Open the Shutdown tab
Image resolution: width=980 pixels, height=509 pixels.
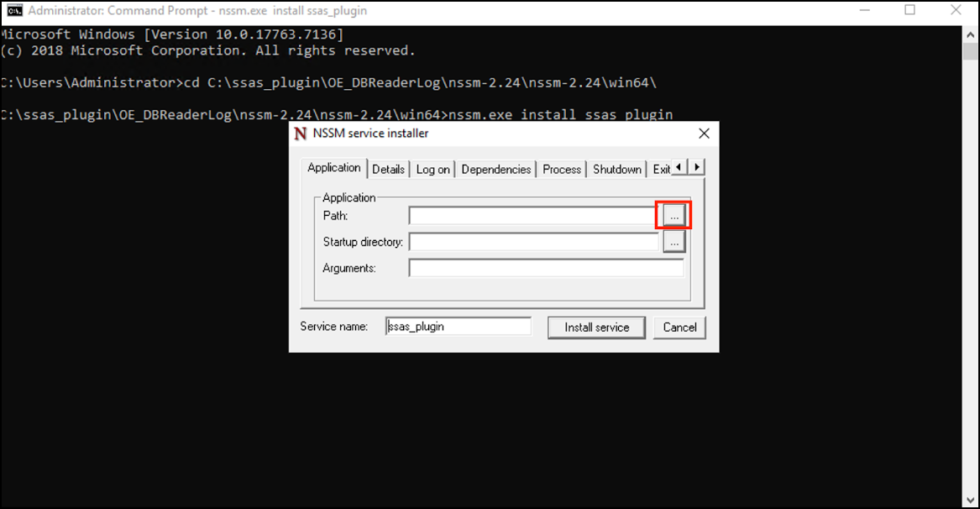pos(617,170)
